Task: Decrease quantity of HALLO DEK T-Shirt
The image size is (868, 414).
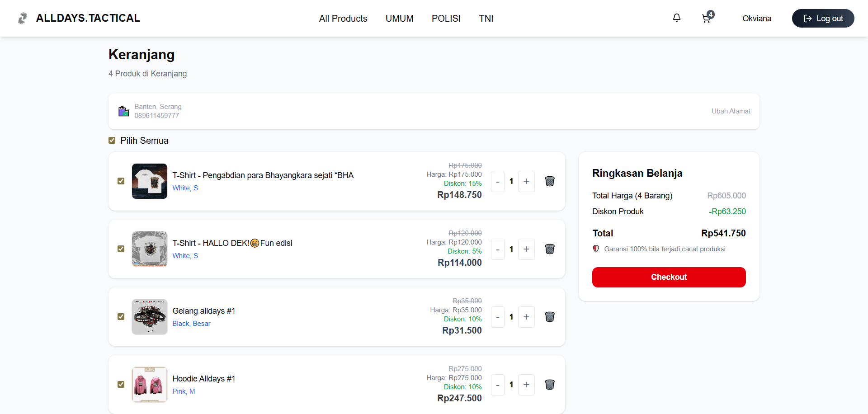Action: click(498, 249)
